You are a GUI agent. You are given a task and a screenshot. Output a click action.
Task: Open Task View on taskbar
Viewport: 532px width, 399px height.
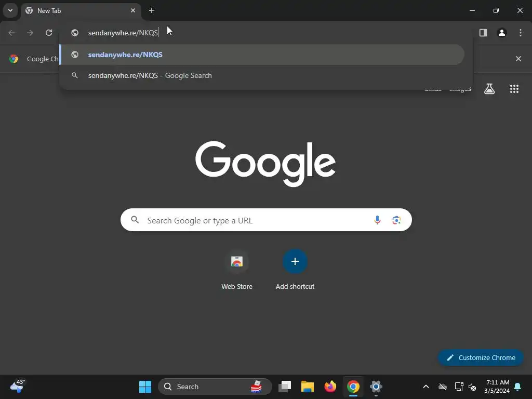click(x=285, y=387)
